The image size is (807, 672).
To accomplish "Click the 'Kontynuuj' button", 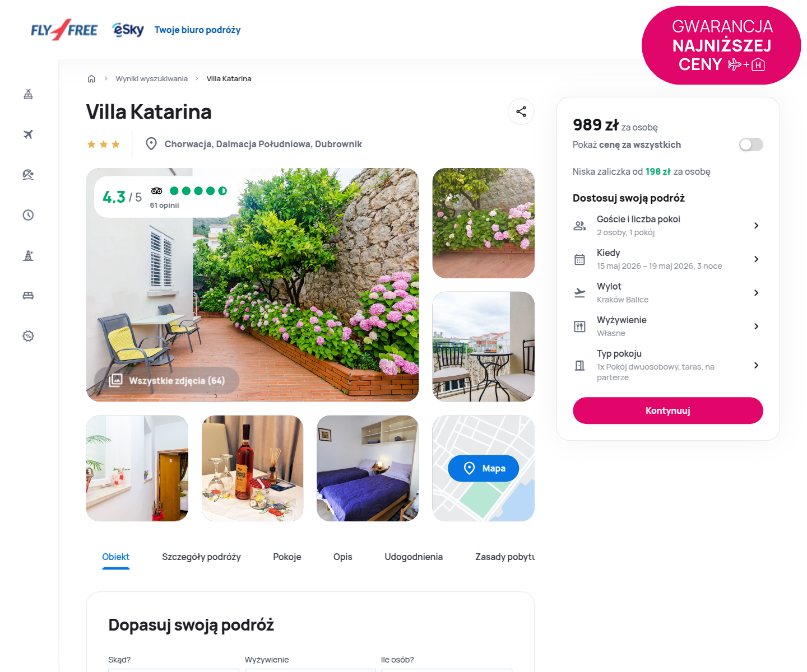I will point(668,410).
